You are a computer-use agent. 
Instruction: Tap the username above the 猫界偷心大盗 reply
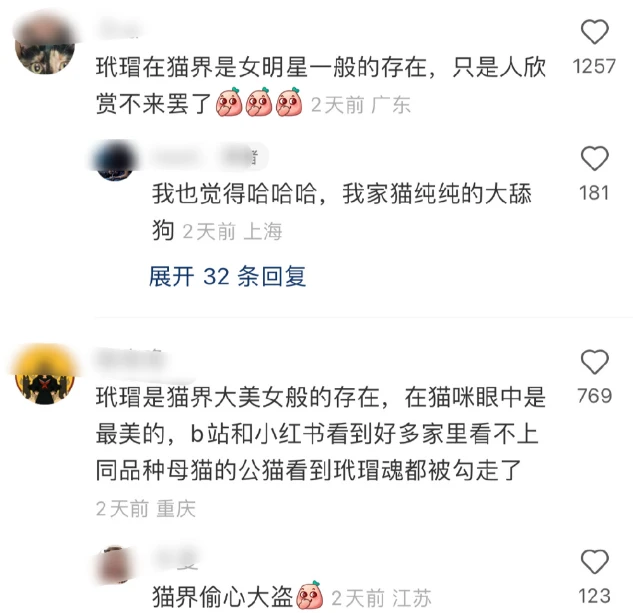point(176,560)
